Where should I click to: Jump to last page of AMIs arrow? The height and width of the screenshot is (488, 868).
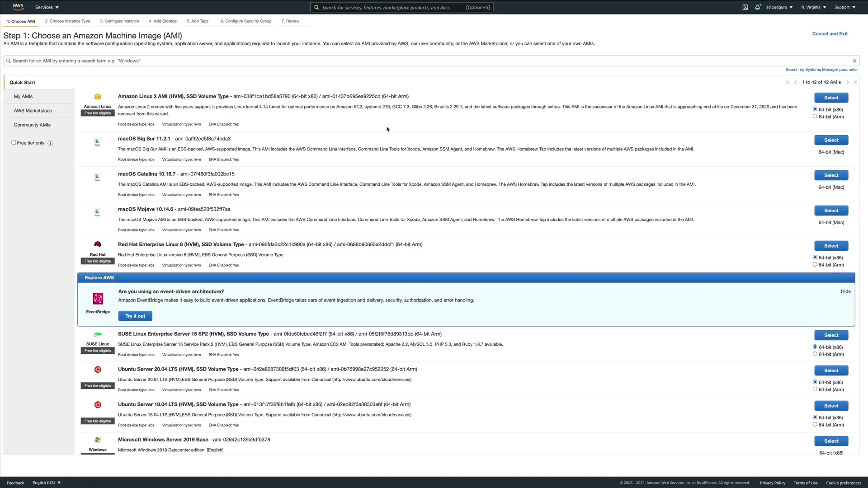[855, 82]
